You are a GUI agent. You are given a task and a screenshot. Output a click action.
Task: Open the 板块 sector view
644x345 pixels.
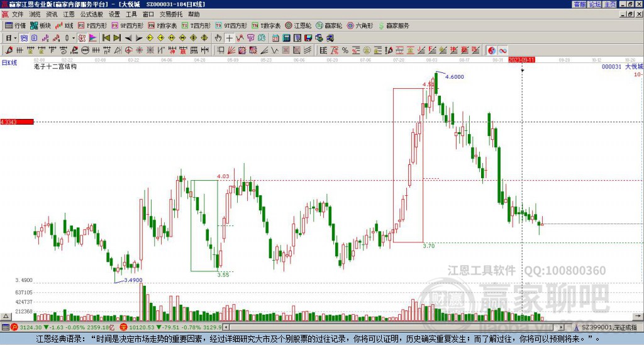pyautogui.click(x=40, y=25)
